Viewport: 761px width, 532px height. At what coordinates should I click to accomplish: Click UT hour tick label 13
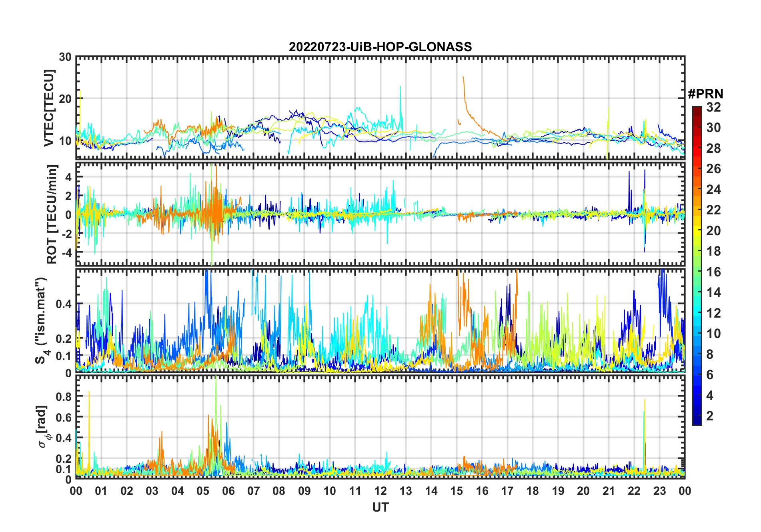(x=406, y=491)
